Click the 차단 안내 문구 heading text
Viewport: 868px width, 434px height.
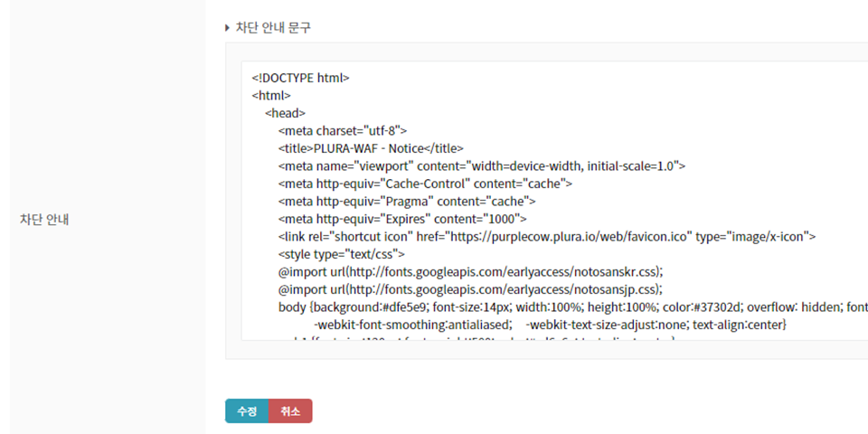[x=273, y=28]
